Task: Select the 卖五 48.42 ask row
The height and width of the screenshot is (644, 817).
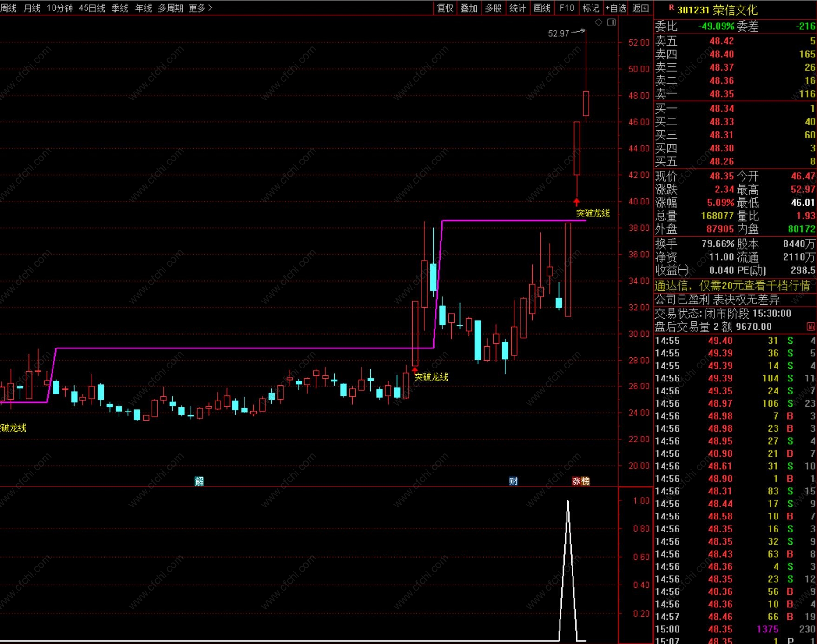Action: coord(735,41)
